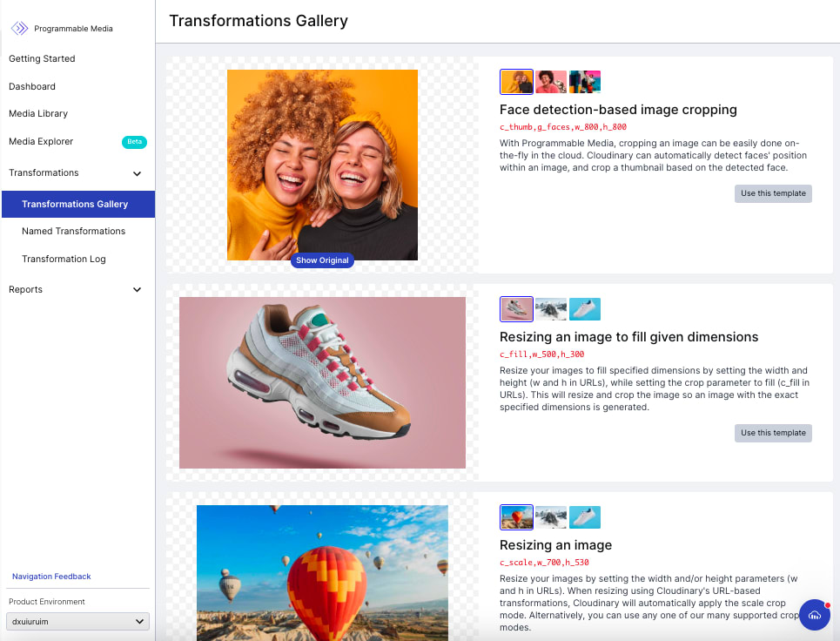Viewport: 840px width, 641px height.
Task: Select mountain thumbnail in fill dimensions card
Action: pyautogui.click(x=551, y=309)
